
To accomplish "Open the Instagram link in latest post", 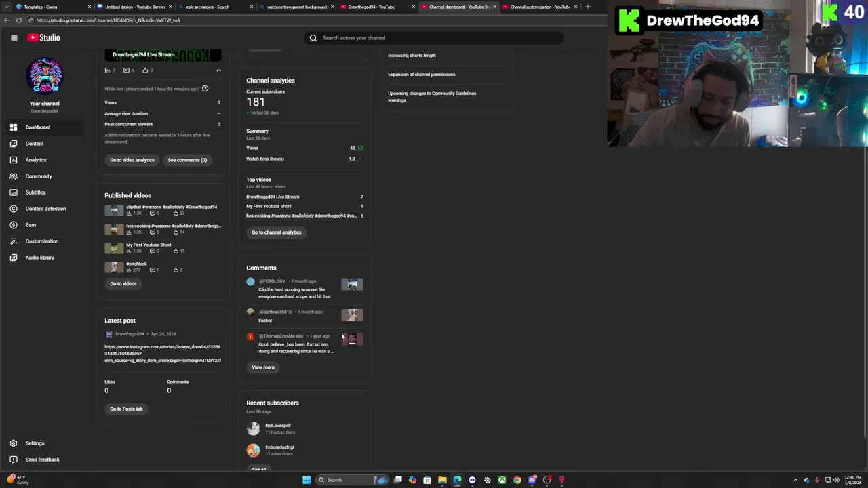I will click(163, 354).
